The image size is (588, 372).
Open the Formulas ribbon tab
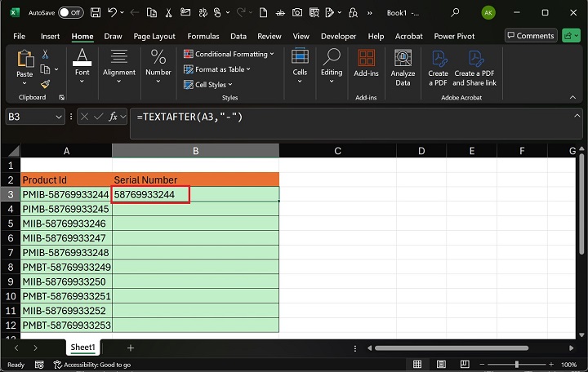click(203, 36)
